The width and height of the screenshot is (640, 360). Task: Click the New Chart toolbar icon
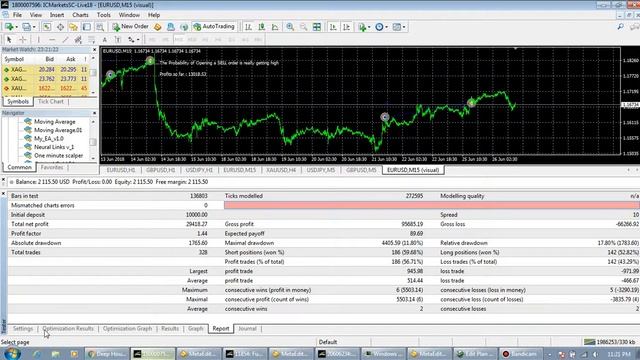pos(8,27)
